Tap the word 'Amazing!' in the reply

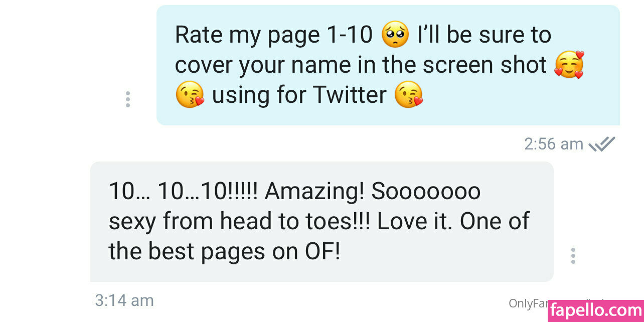(314, 192)
